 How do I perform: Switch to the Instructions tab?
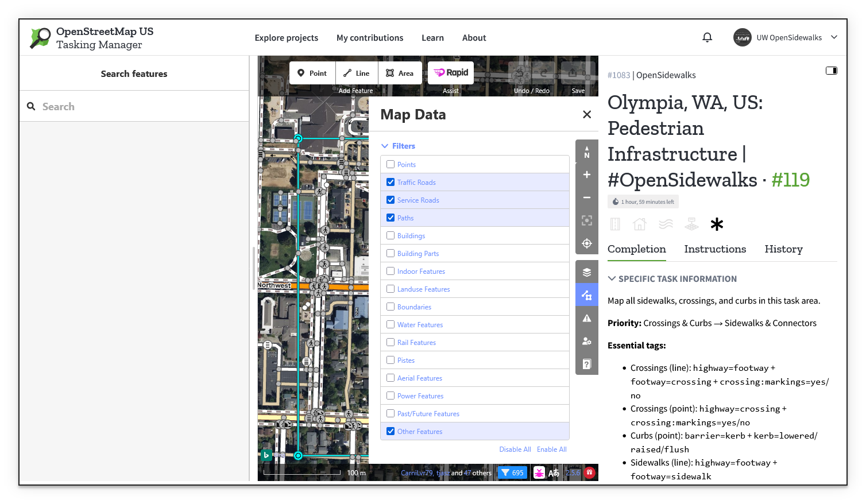(x=715, y=249)
